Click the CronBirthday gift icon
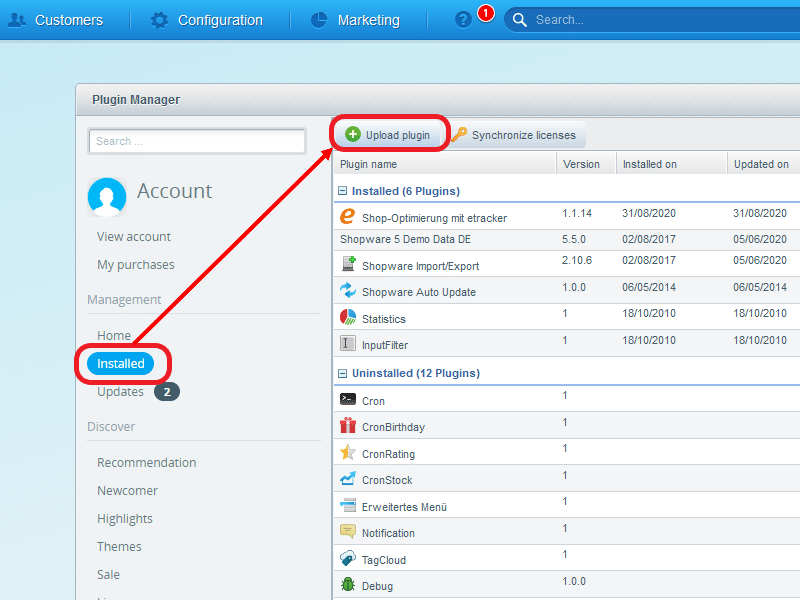800x600 pixels. (348, 425)
